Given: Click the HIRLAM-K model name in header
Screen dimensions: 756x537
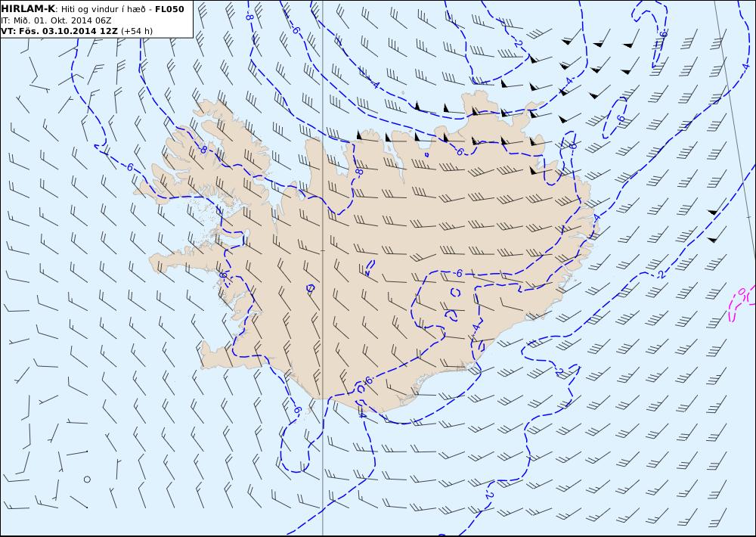Looking at the screenshot, I should (x=29, y=9).
